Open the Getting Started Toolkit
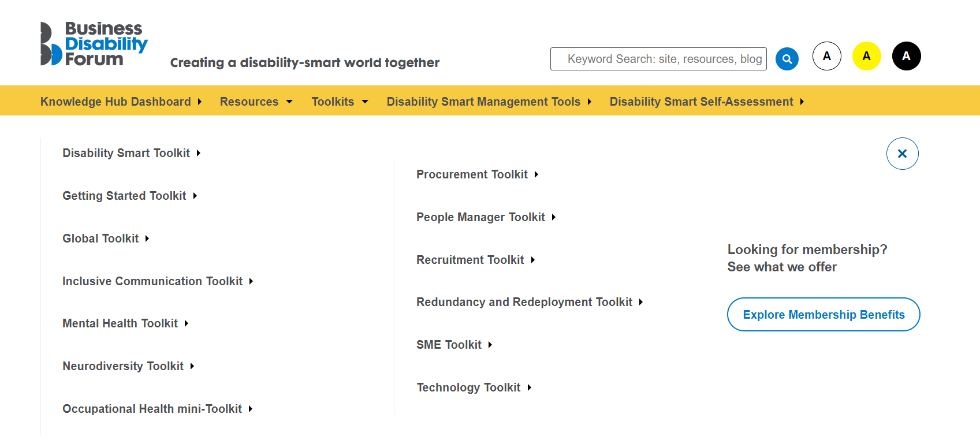Screen dimensions: 980x444 coord(124,196)
